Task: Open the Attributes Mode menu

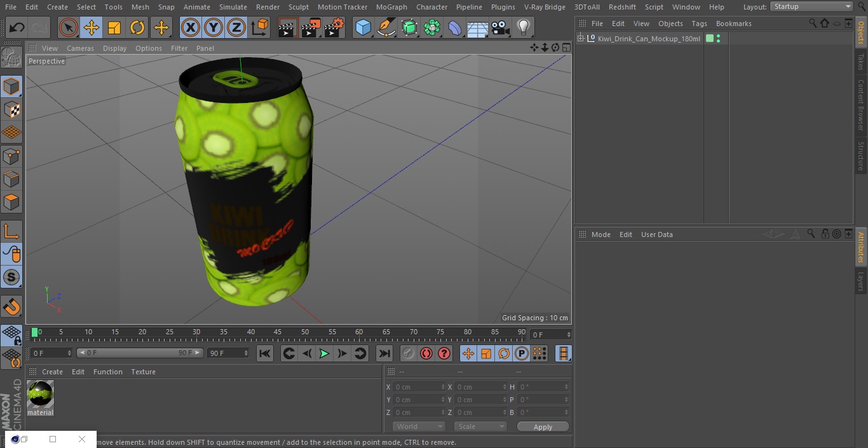Action: pos(600,234)
